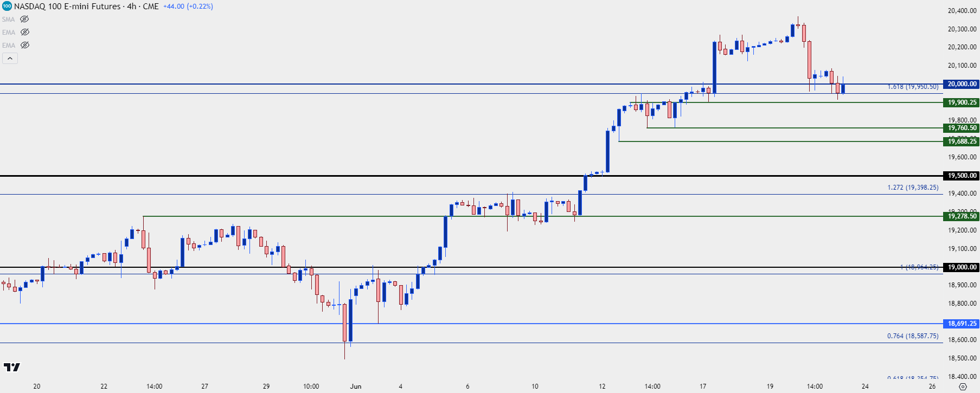Click the Jun label on time axis
The width and height of the screenshot is (980, 393).
coord(356,386)
